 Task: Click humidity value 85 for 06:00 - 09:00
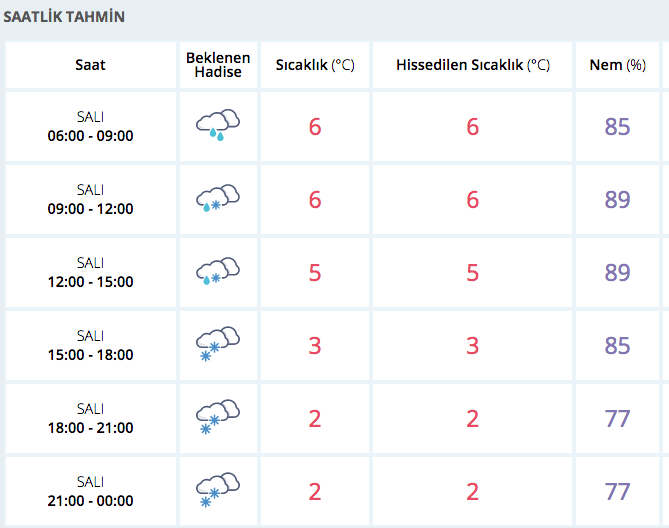tap(617, 127)
